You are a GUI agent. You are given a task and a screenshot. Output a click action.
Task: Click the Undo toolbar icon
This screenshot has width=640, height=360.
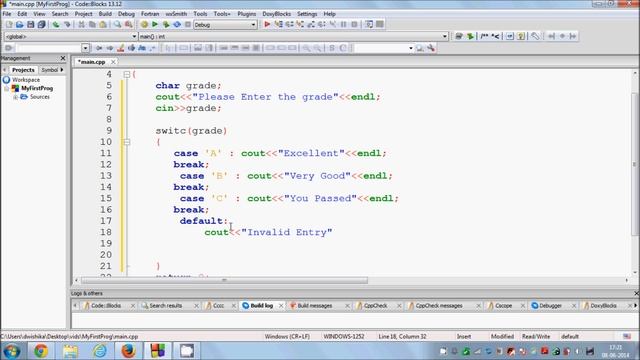[x=56, y=24]
